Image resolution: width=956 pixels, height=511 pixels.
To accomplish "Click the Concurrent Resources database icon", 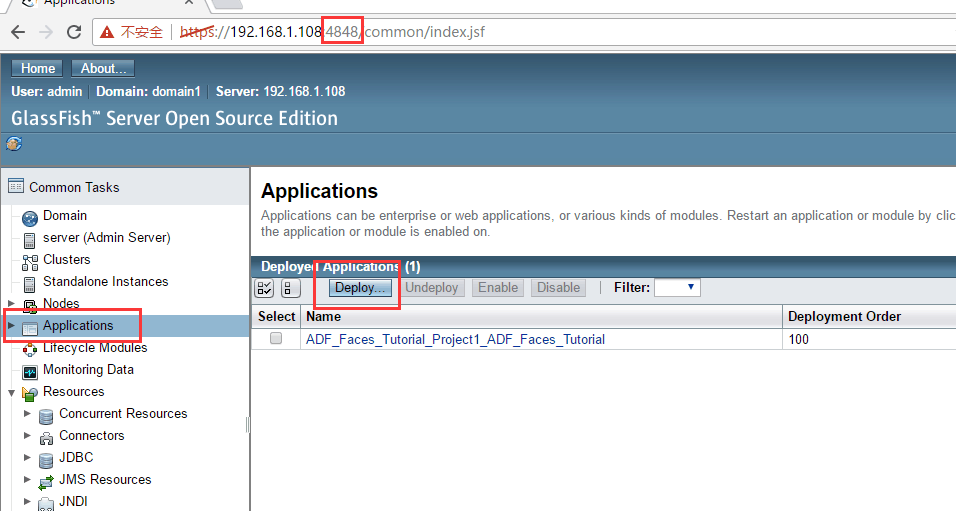I will 46,416.
